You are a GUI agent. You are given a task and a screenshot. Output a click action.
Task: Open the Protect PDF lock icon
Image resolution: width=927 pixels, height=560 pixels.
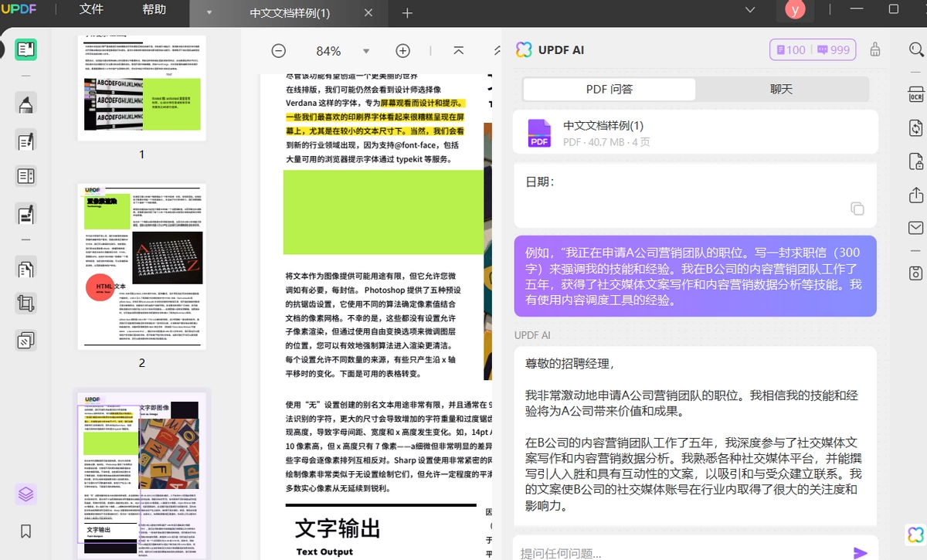915,161
